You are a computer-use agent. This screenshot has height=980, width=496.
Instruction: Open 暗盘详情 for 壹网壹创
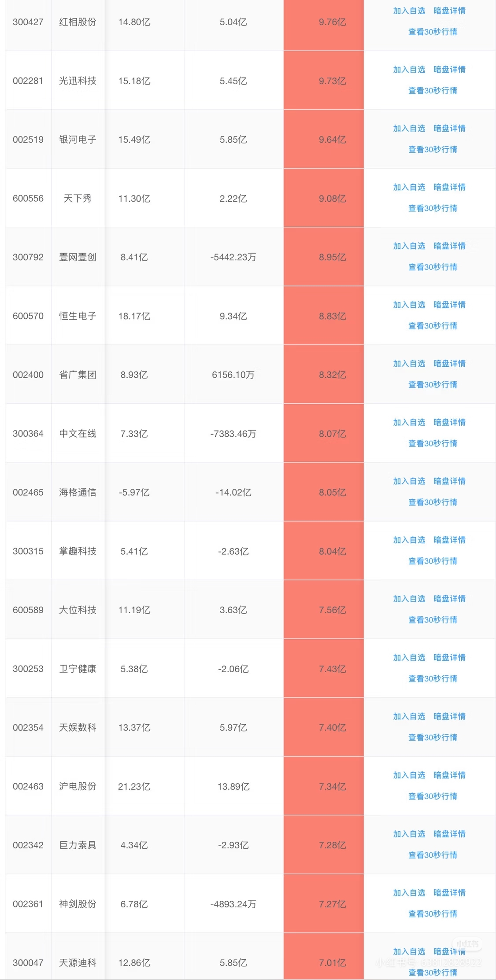coord(449,246)
